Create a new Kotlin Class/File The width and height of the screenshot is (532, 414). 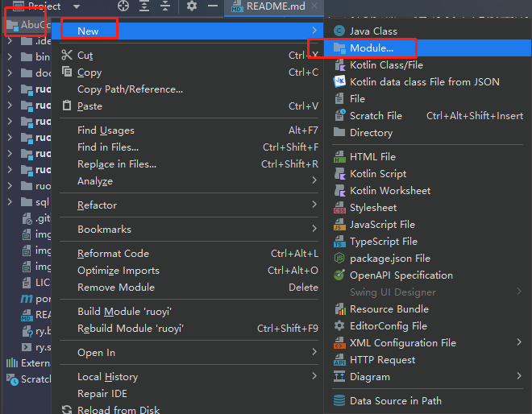[428, 64]
